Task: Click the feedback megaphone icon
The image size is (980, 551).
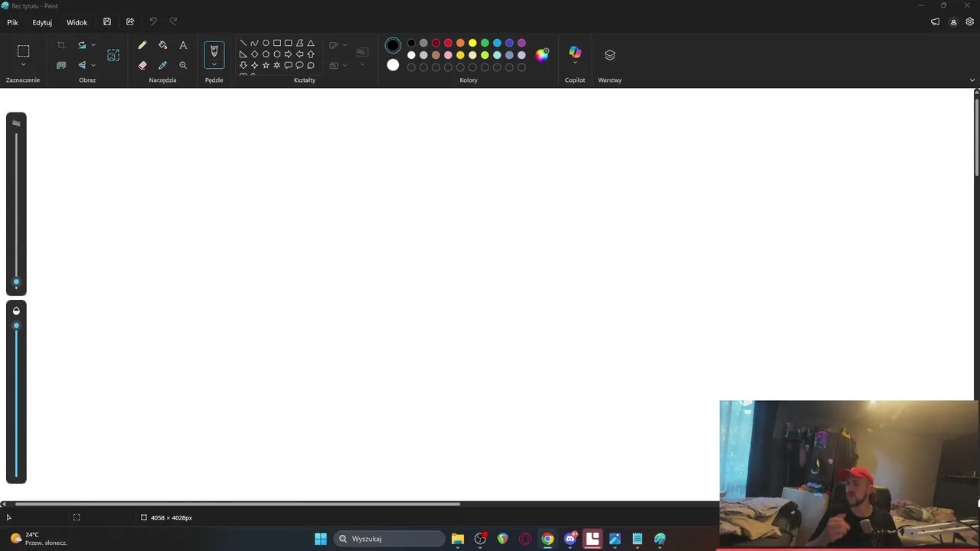Action: tap(935, 22)
